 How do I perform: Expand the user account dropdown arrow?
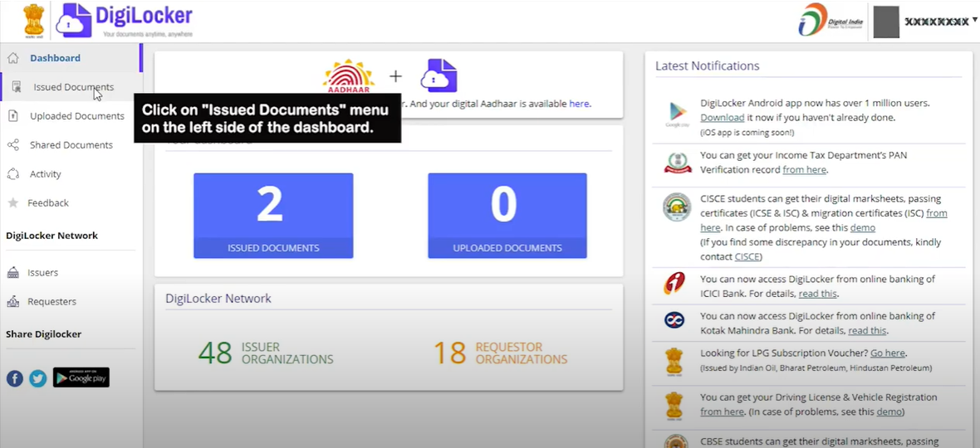pyautogui.click(x=974, y=19)
